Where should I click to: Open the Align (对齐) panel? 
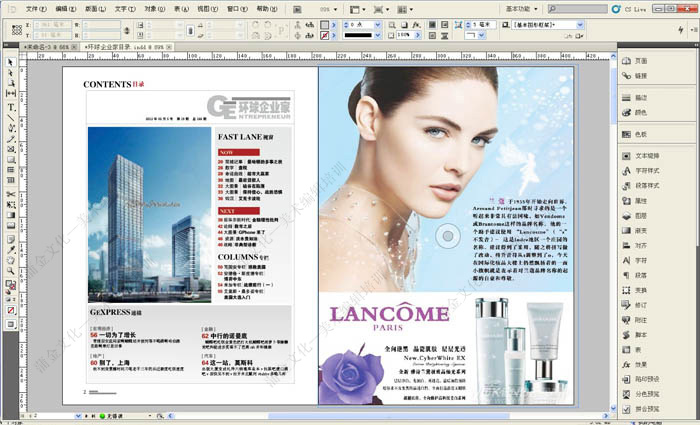click(634, 246)
